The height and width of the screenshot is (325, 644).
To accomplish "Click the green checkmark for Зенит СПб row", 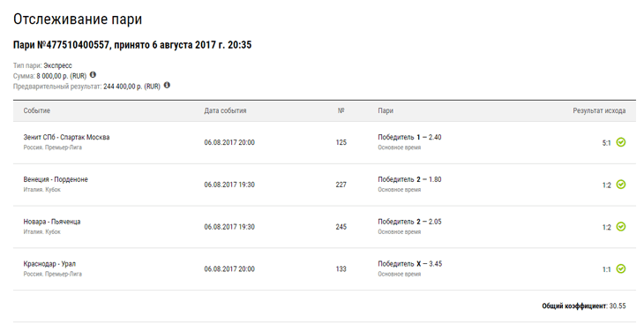I will pos(621,142).
